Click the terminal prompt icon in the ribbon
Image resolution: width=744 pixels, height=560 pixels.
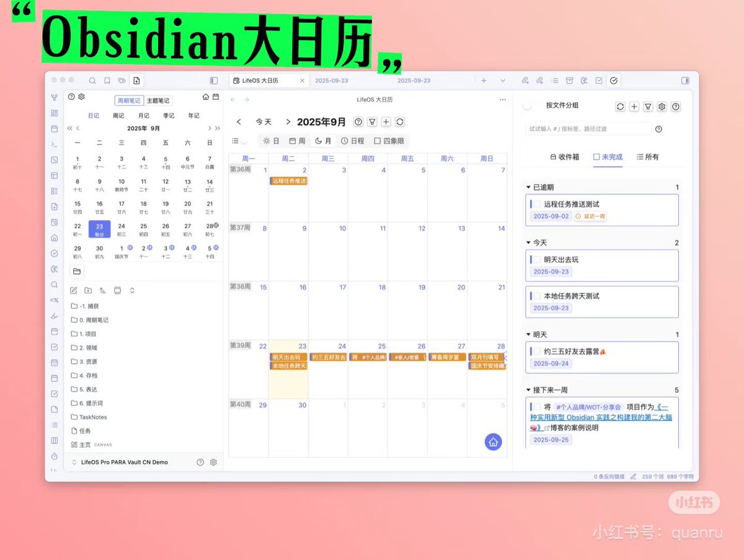(x=55, y=144)
